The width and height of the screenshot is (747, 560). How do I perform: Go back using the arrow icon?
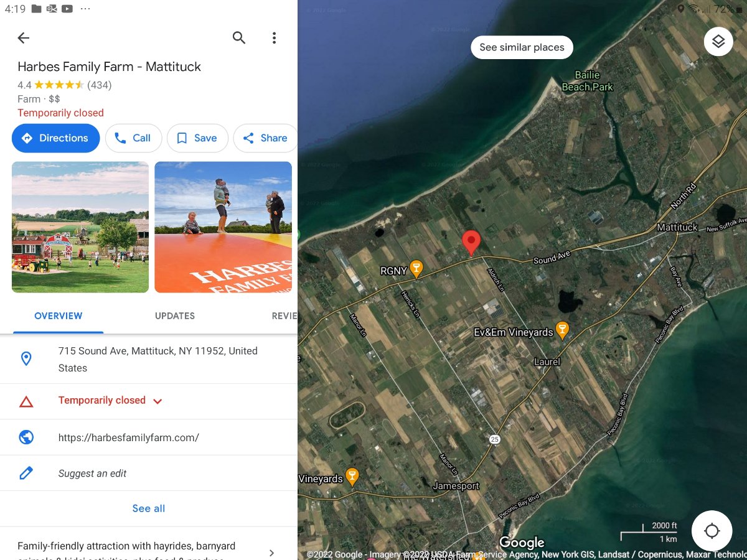[x=23, y=38]
